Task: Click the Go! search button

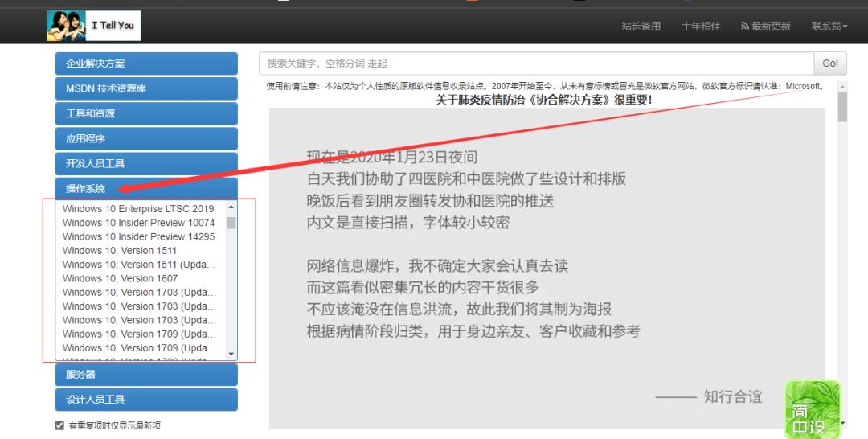Action: (830, 64)
